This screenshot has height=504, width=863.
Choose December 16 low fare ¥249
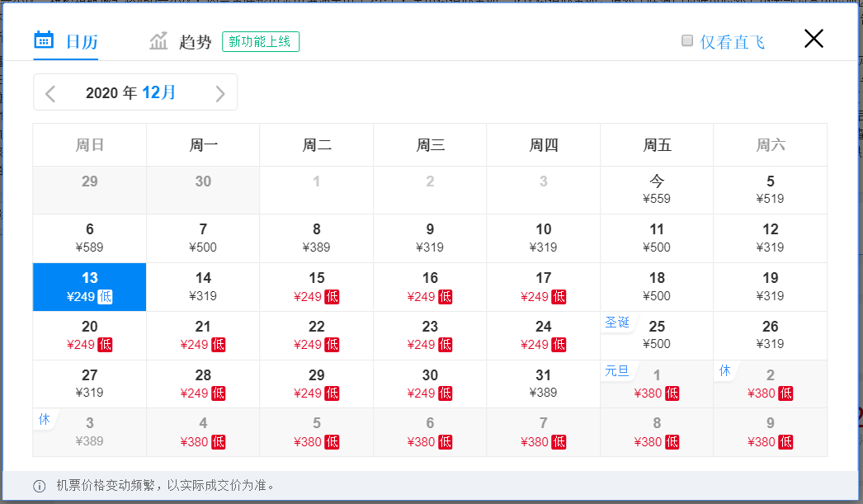[430, 287]
